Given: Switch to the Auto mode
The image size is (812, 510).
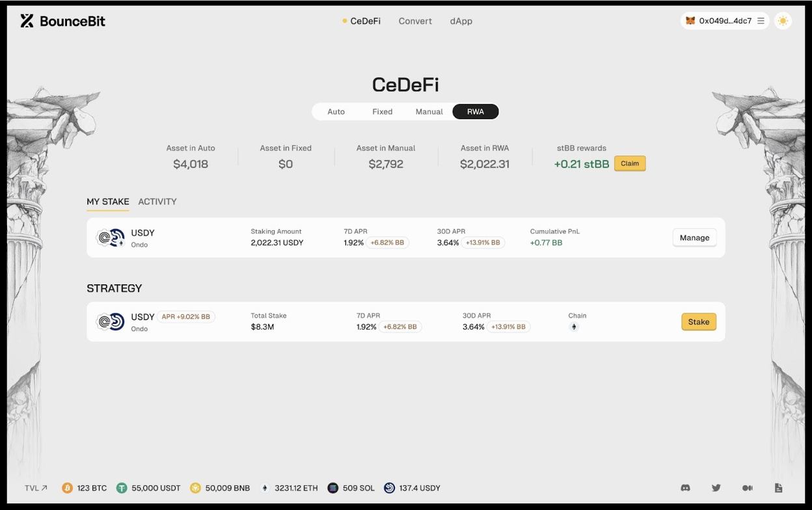Looking at the screenshot, I should coord(336,112).
